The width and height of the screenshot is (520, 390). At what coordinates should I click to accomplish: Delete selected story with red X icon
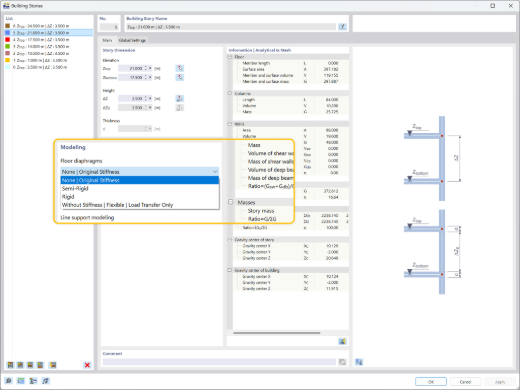[x=87, y=365]
